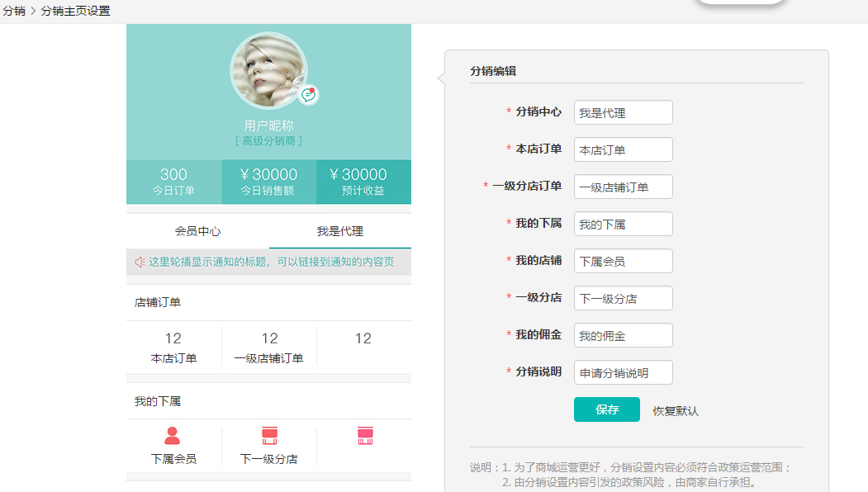Click the user avatar photo
Screen dimensions: 868x492
pyautogui.click(x=268, y=70)
